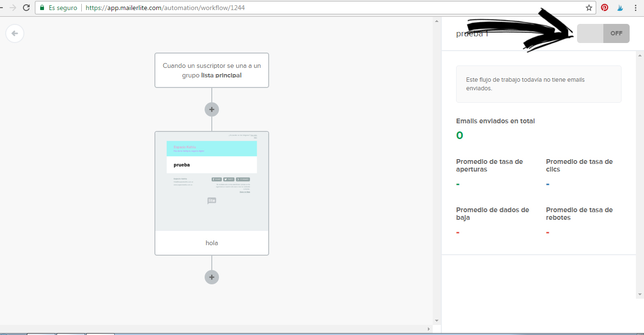Go back using the circular arrow button

click(15, 33)
